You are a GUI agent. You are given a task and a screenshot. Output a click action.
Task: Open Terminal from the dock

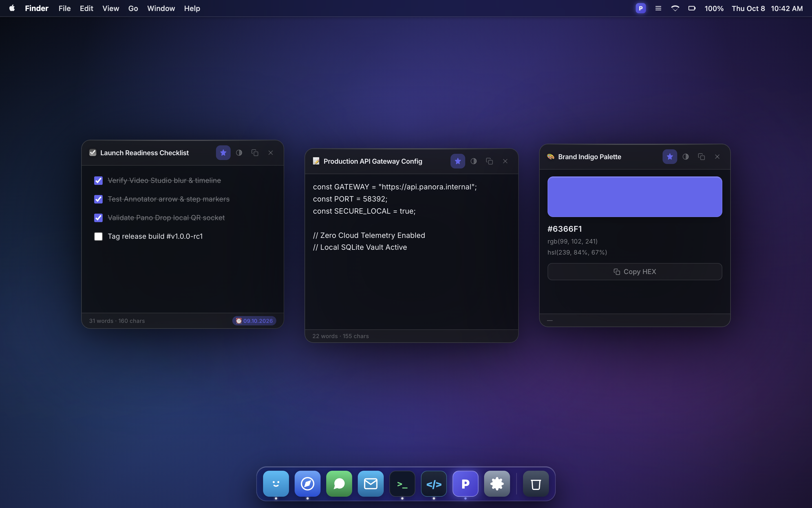point(402,484)
